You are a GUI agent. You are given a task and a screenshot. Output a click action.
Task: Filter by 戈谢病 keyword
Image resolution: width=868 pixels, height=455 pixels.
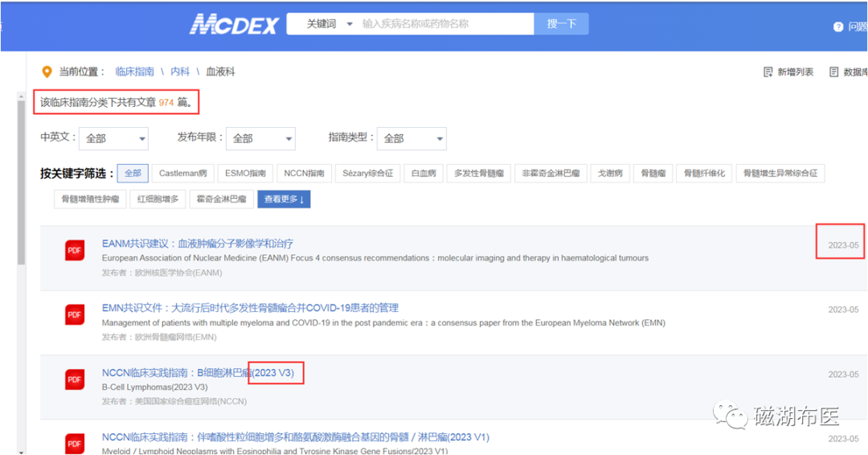610,174
